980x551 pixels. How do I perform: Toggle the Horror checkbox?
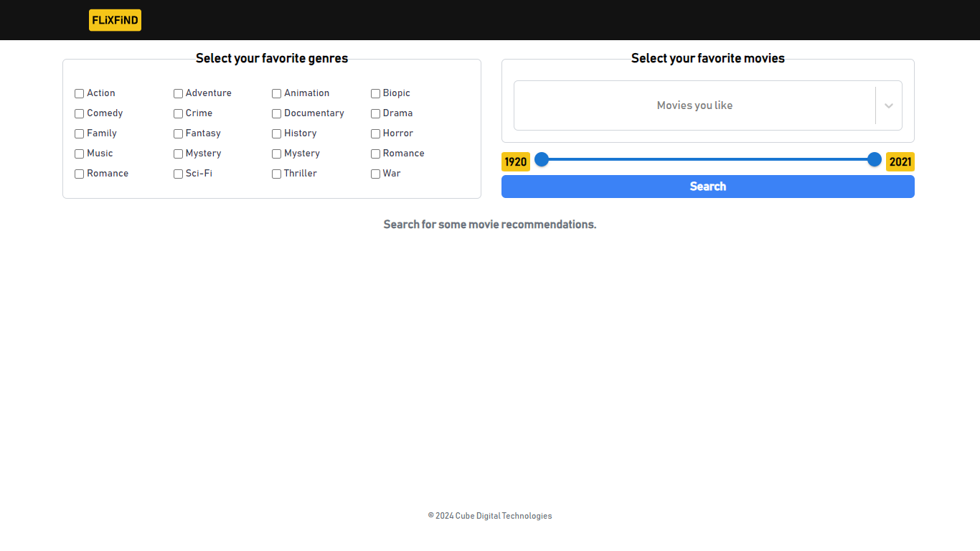pos(375,134)
